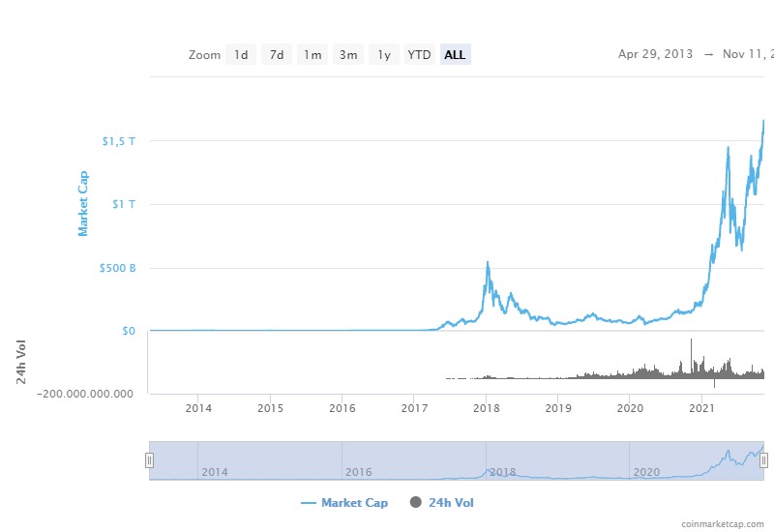The height and width of the screenshot is (532, 774).
Task: Set zoom to 1m
Action: [x=313, y=55]
